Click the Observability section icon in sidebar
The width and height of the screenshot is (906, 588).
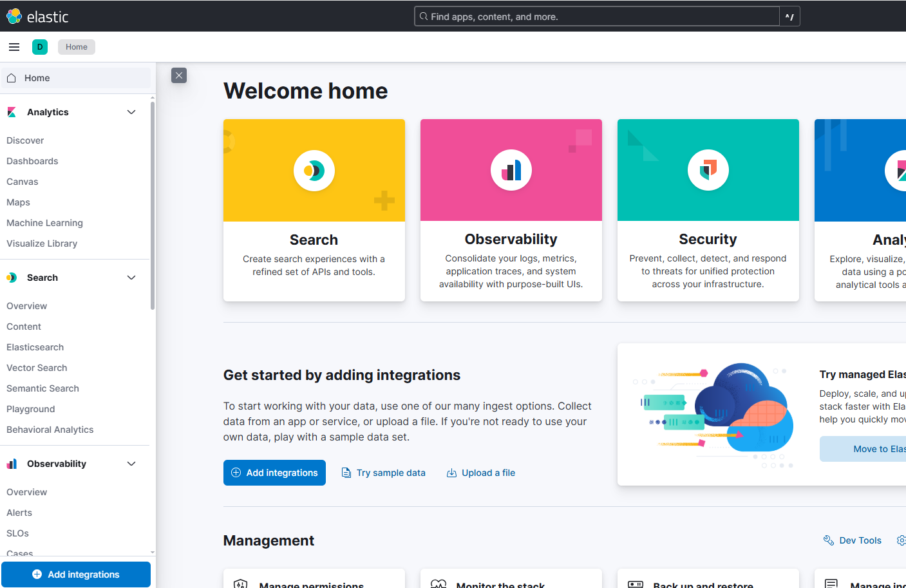[12, 464]
